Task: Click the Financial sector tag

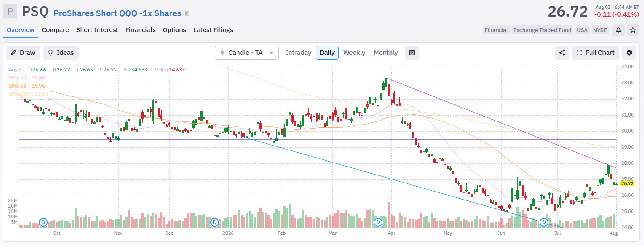Action: click(496, 30)
